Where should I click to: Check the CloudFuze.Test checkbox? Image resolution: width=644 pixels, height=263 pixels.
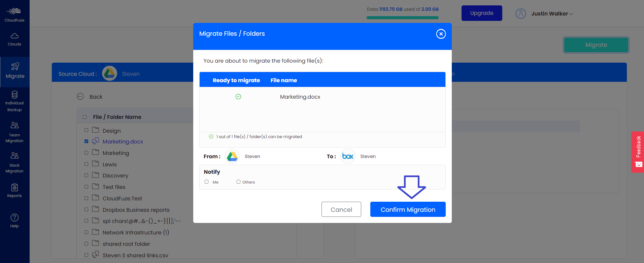(87, 198)
